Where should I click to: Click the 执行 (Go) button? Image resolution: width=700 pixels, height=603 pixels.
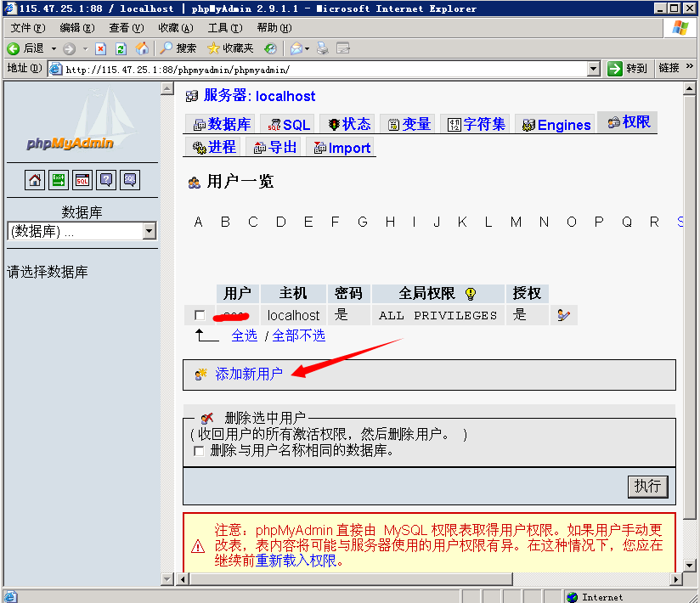(648, 486)
